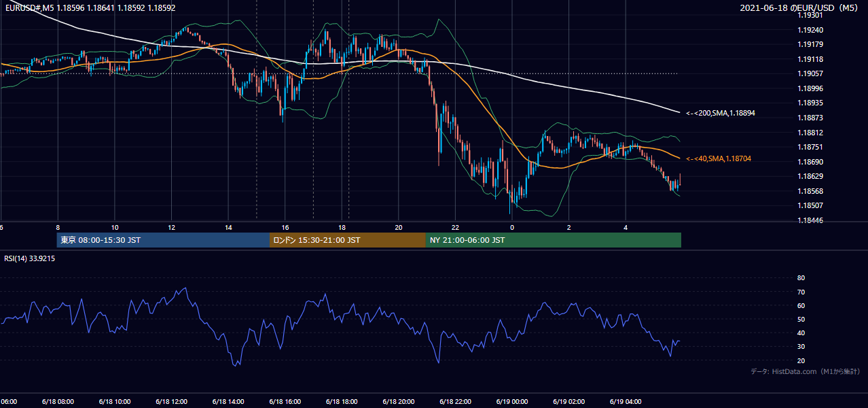Click hour label 22 under price chart
868x408 pixels.
(455, 228)
